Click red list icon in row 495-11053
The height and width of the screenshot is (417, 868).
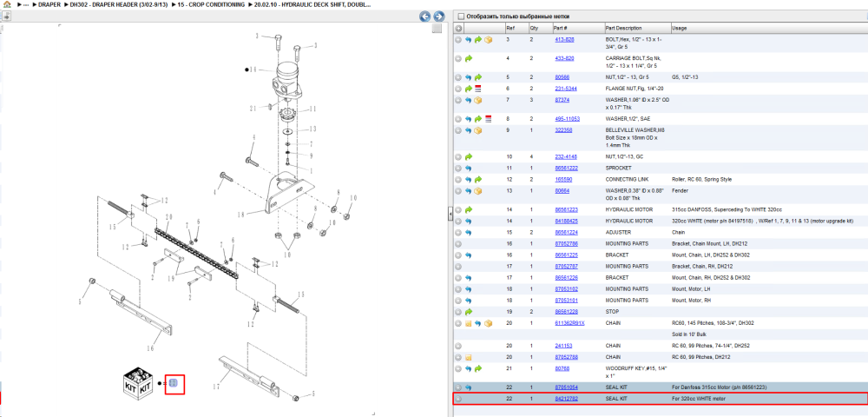[x=488, y=119]
